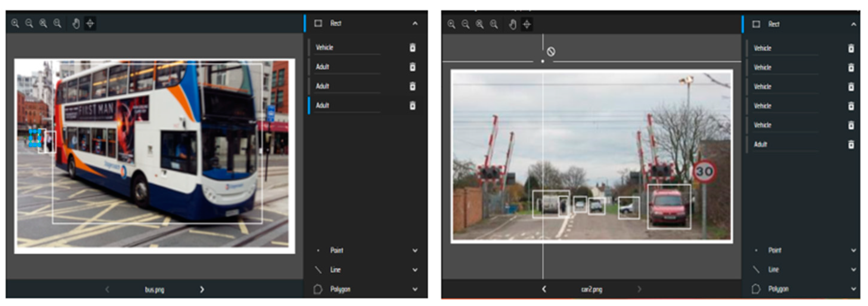868x306 pixels.
Task: Delete the Adult label in car2.png list
Action: click(851, 145)
